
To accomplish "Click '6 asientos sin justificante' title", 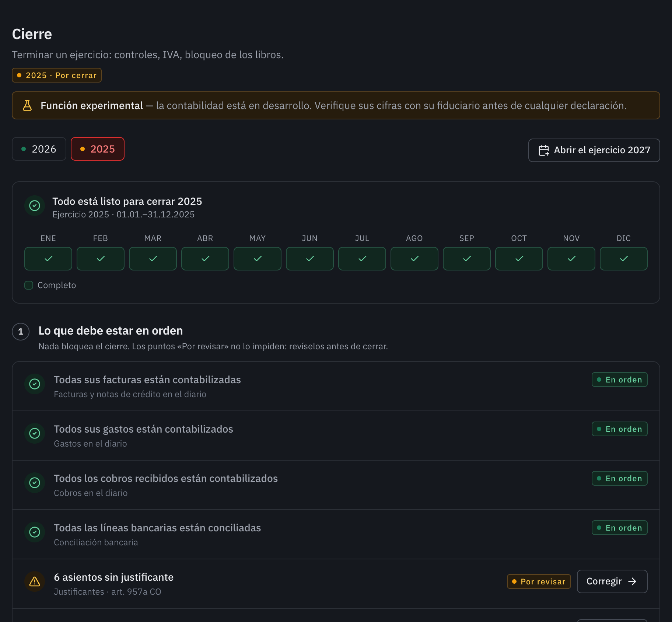I will [114, 577].
